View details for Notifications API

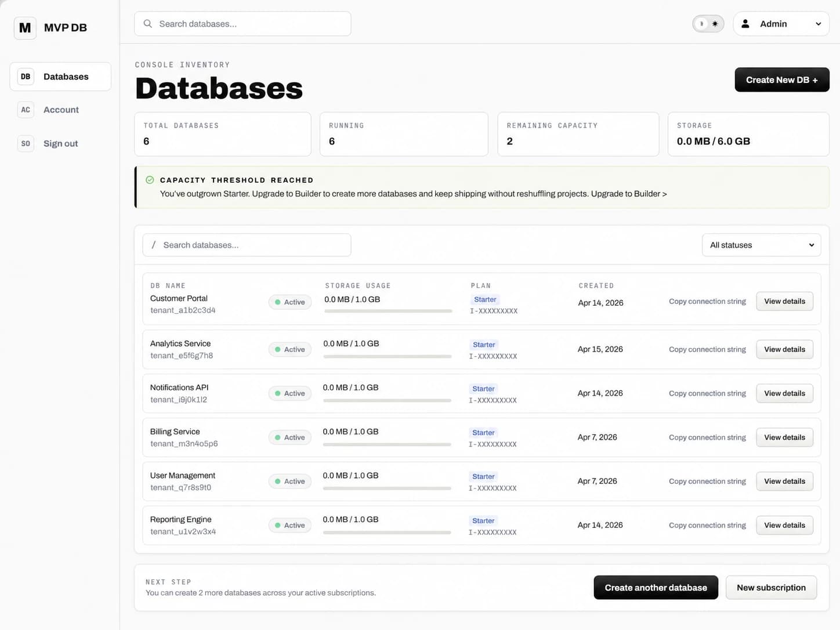784,393
